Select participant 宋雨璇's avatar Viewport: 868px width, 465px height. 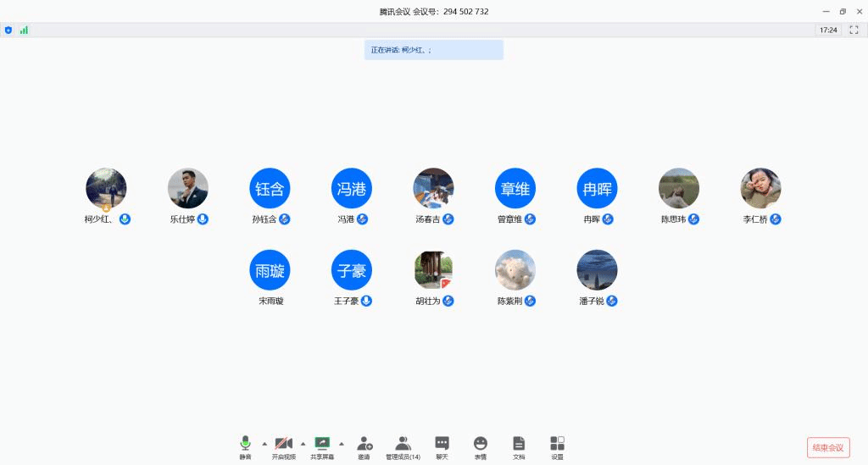(x=270, y=270)
